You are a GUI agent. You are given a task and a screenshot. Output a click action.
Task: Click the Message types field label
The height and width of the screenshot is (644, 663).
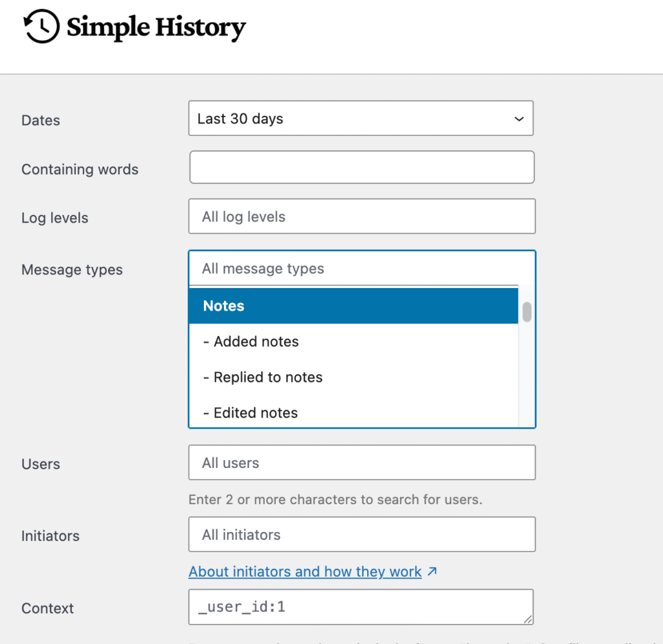pyautogui.click(x=72, y=270)
